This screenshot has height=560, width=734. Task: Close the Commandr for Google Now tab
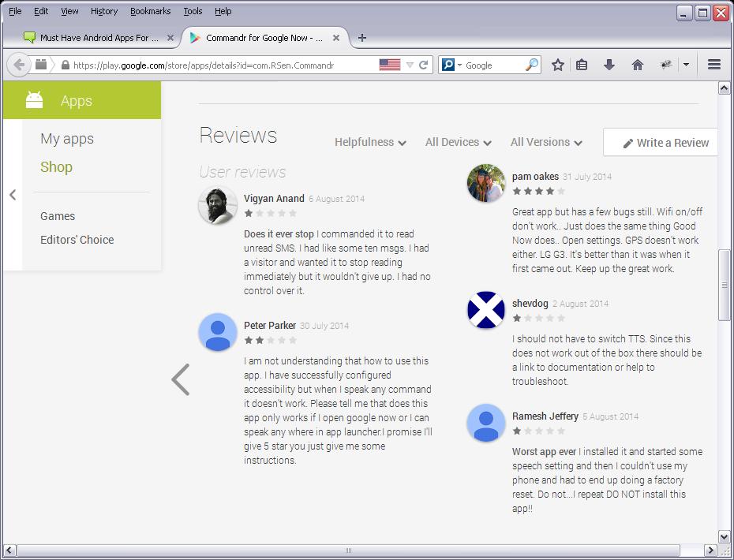[x=337, y=38]
